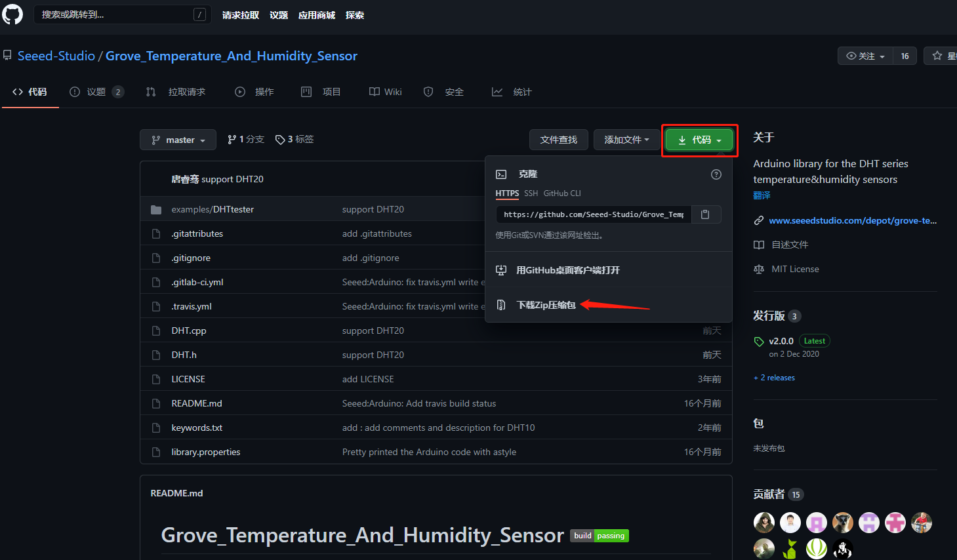The height and width of the screenshot is (560, 957).
Task: View the 1 分支 branches link
Action: [246, 140]
